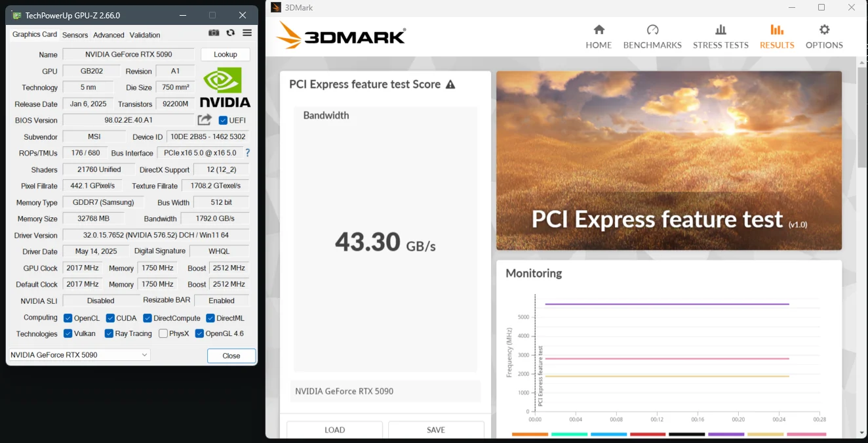Open 3DMark RESULTS section
The height and width of the screenshot is (443, 868).
pos(777,37)
